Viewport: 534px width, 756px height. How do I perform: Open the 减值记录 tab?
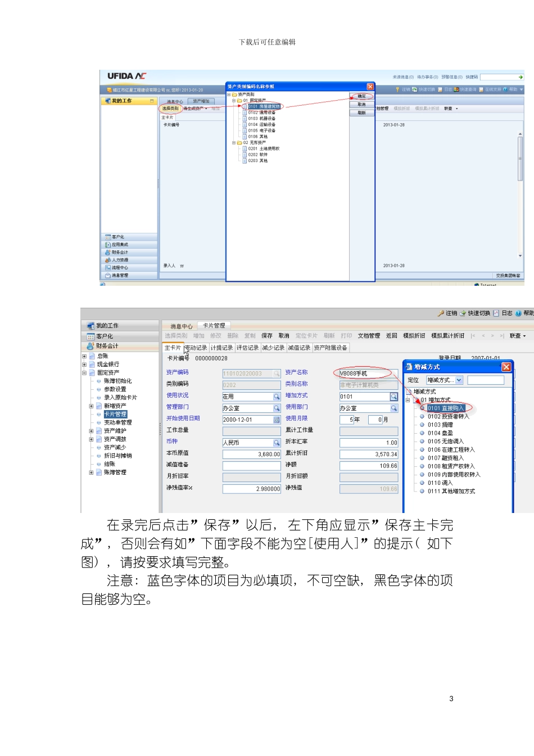pyautogui.click(x=299, y=348)
